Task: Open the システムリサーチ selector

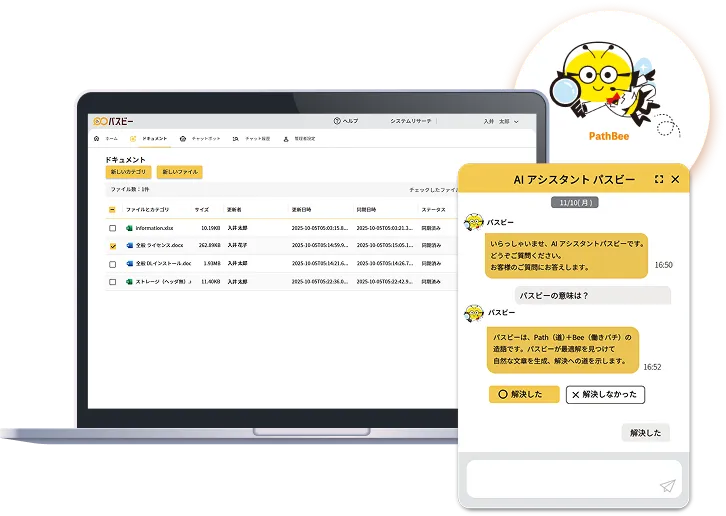Action: pos(411,121)
